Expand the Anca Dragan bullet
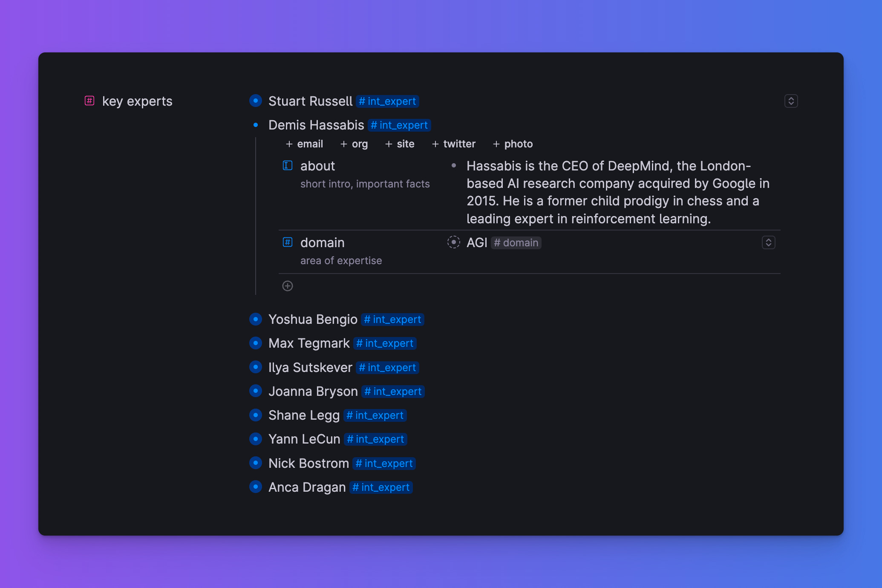The width and height of the screenshot is (882, 588). (x=256, y=487)
